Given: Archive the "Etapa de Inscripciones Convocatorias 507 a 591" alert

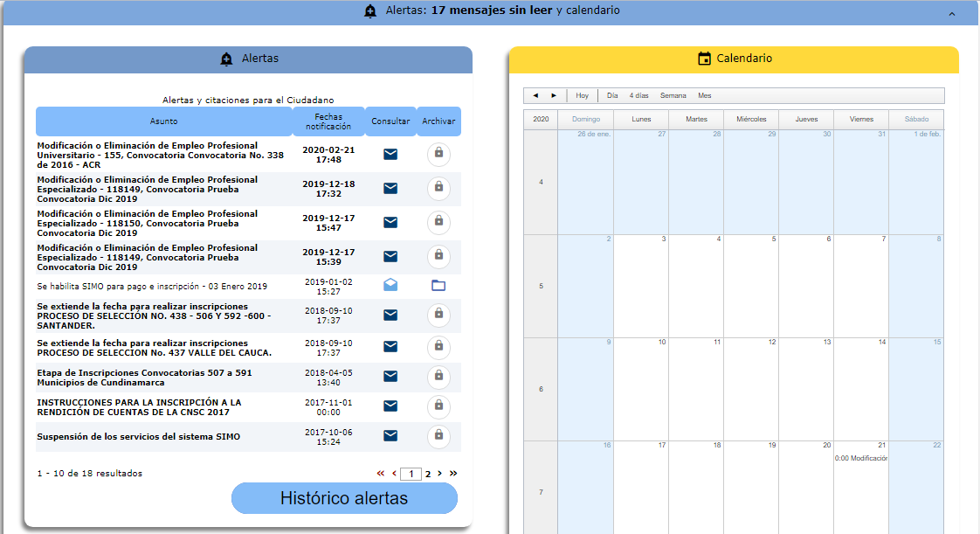Looking at the screenshot, I should [x=438, y=377].
